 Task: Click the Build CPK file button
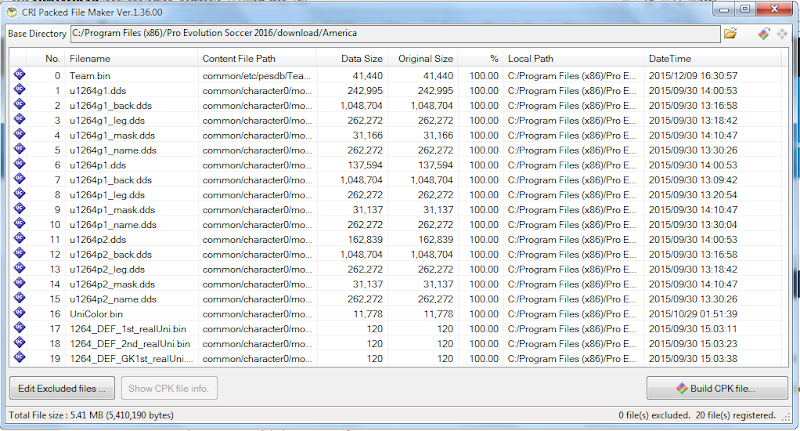(x=717, y=389)
